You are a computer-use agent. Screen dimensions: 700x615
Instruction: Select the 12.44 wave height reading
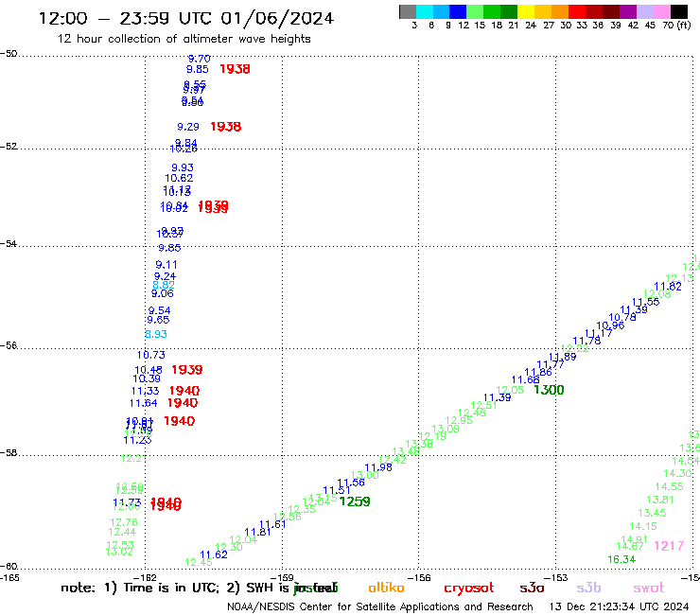coord(122,533)
